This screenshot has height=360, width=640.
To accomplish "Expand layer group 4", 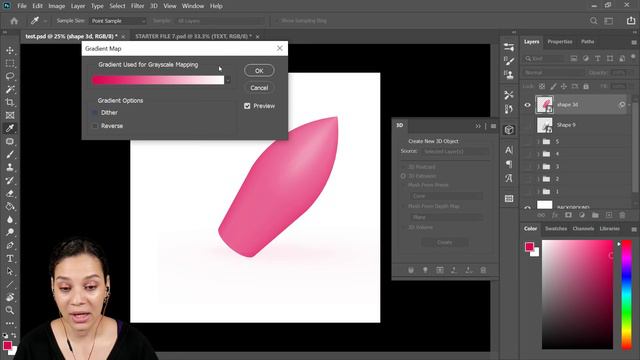I will pos(538,154).
